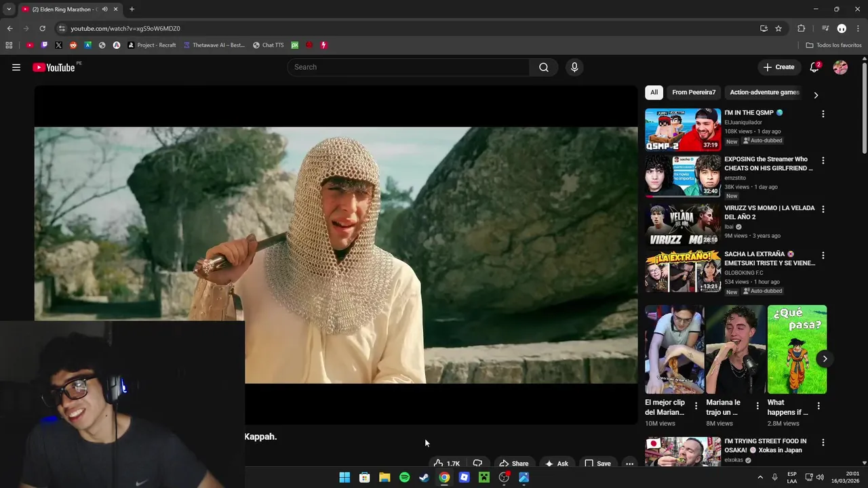Reload the YouTube page
Image resolution: width=868 pixels, height=488 pixels.
(x=42, y=28)
